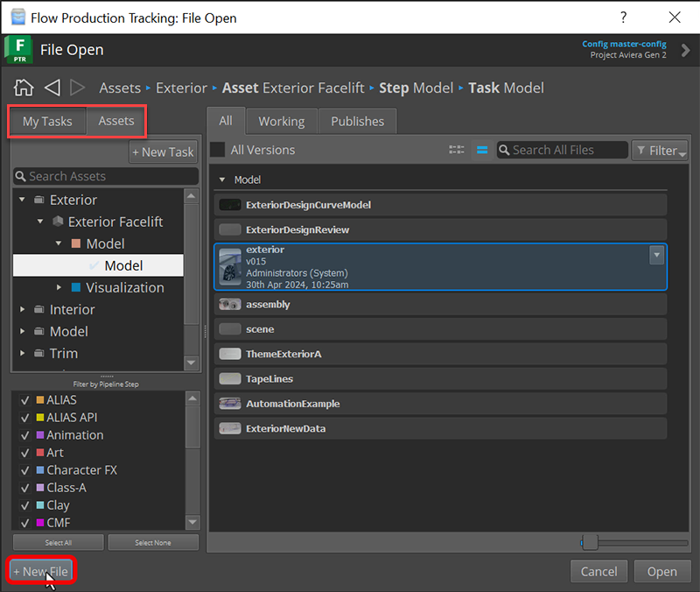Screen dimensions: 700x592
Task: Expand the Visualization tree node
Action: pos(59,287)
